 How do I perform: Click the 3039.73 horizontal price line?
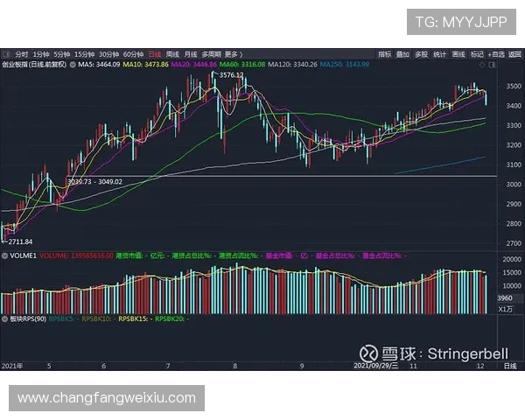(x=262, y=176)
